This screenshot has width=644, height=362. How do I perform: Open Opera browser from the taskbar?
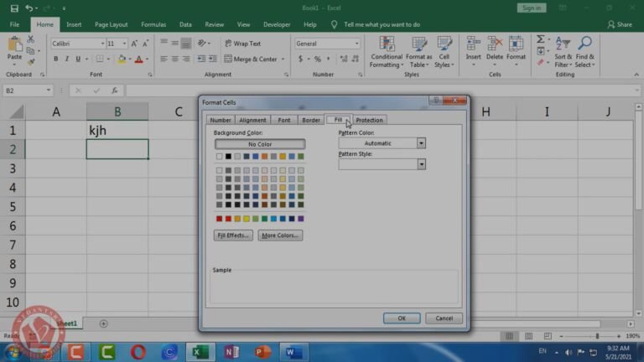(138, 352)
